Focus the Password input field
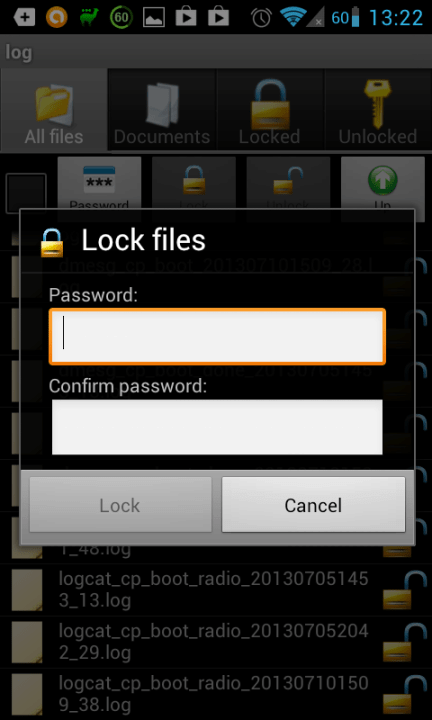Viewport: 432px width, 720px height. point(217,337)
